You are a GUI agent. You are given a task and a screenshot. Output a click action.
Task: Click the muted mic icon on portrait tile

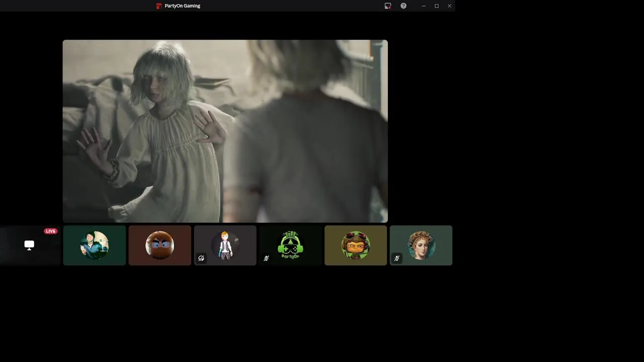pyautogui.click(x=397, y=258)
